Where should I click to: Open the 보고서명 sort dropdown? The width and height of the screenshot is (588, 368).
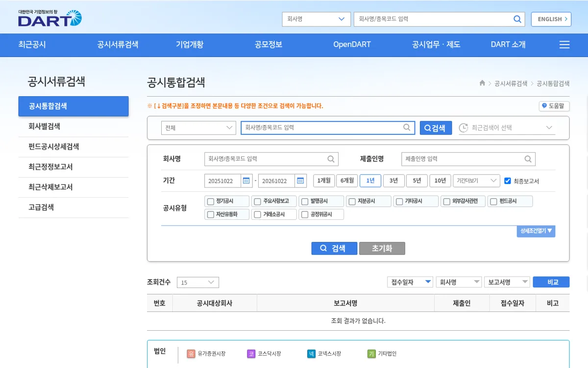pyautogui.click(x=507, y=282)
